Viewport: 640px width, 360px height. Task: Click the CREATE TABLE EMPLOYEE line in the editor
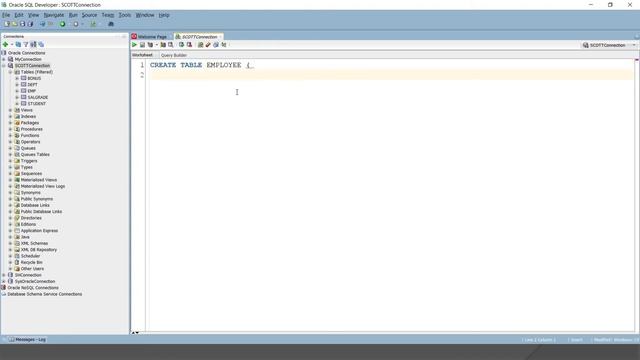[202, 65]
